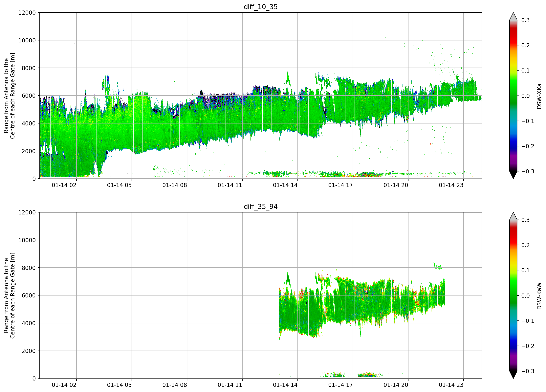Click the DSW-KaW colorbar label
546x392 pixels.
pyautogui.click(x=539, y=296)
